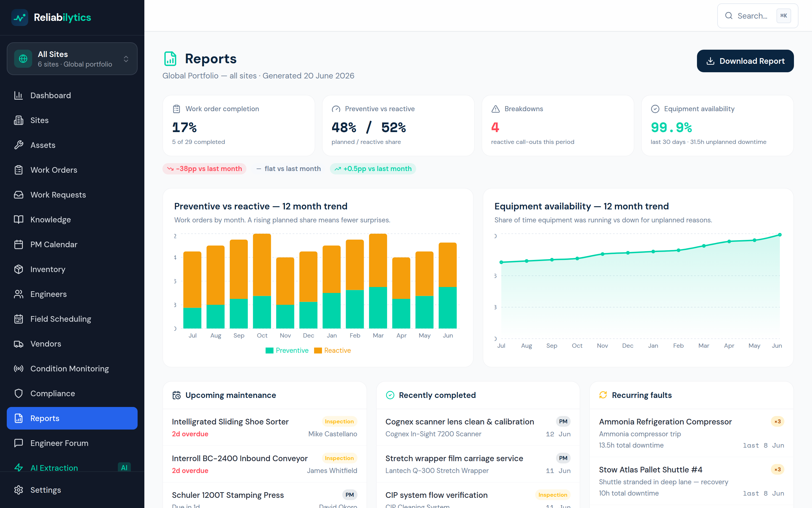Click the Settings gear icon

click(x=18, y=490)
